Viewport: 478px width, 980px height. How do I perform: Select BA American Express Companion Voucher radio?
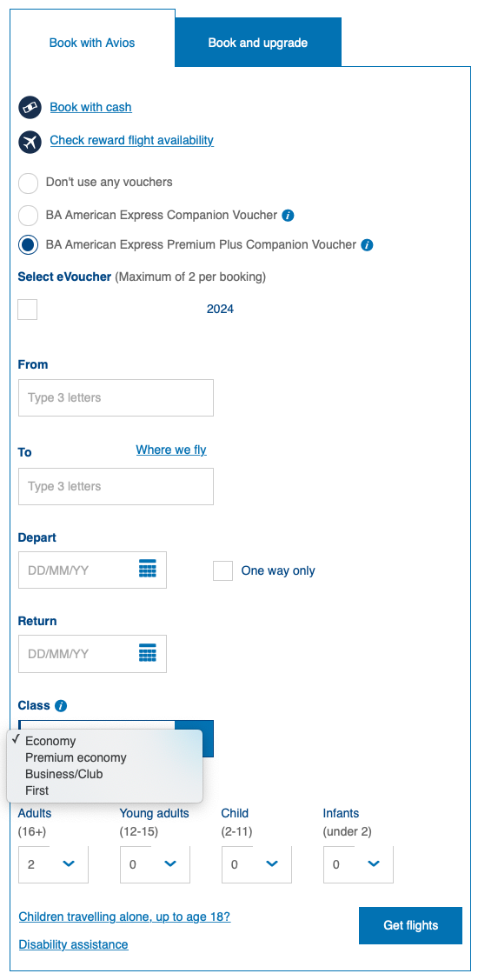coord(28,215)
